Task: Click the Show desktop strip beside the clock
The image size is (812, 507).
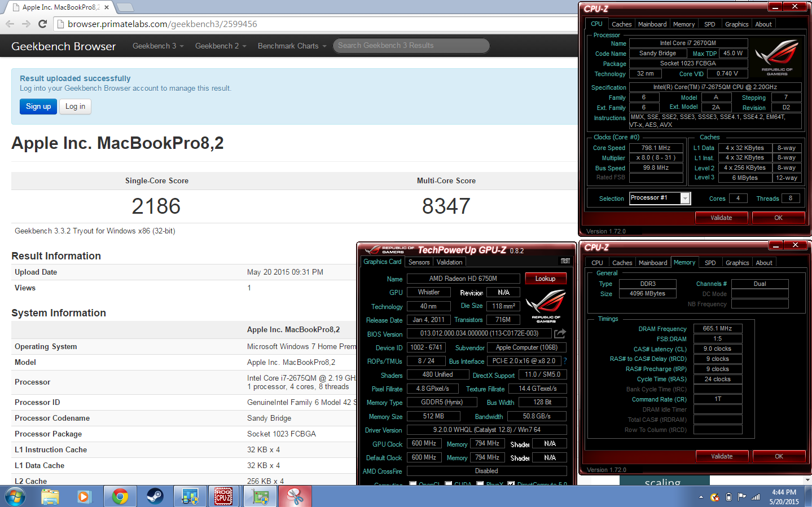Action: click(x=809, y=497)
